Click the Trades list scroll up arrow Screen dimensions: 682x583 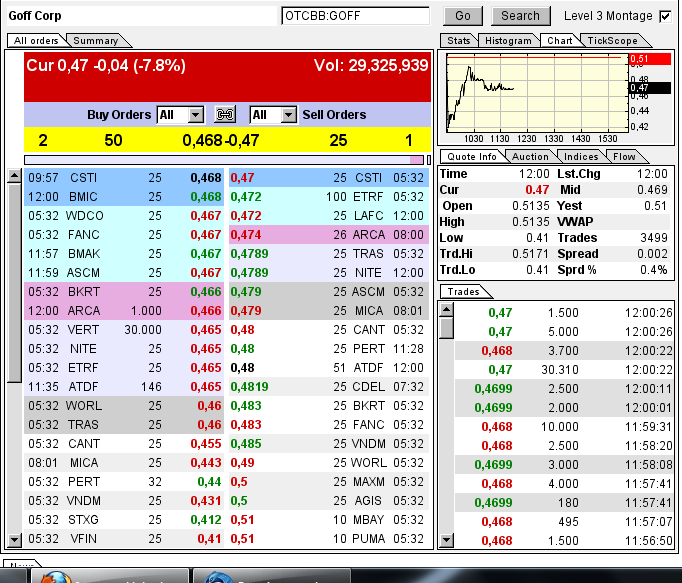(446, 309)
